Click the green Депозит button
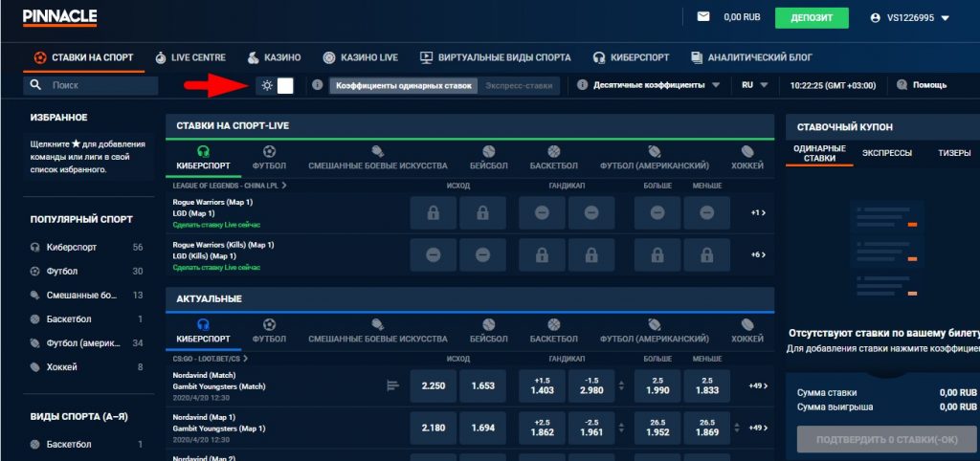This screenshot has height=461, width=980. point(812,18)
